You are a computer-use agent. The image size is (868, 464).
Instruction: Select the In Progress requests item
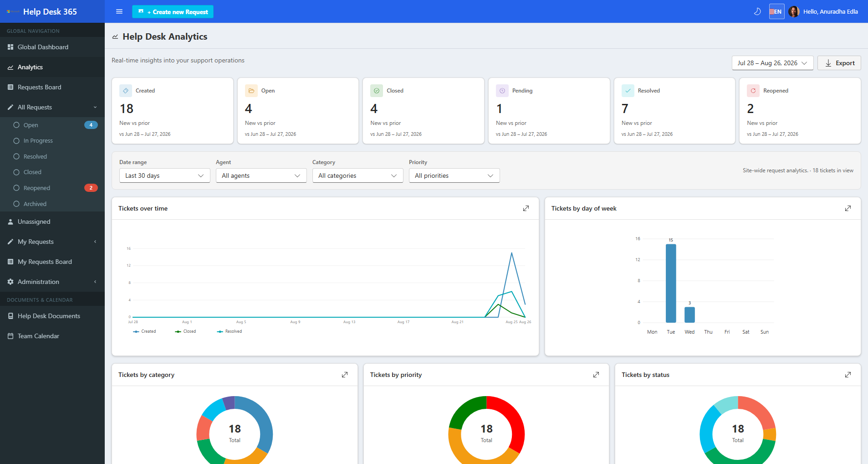pos(52,140)
